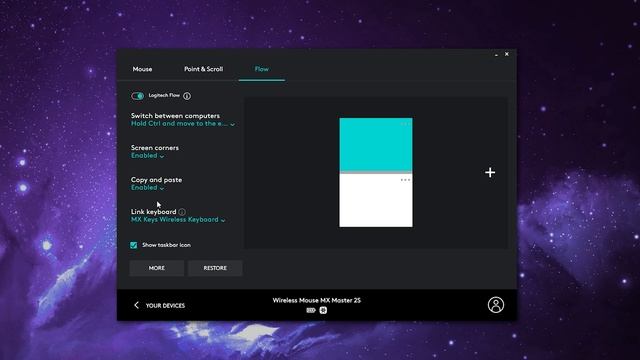Viewport: 640px width, 360px height.
Task: Open MX Keys Wireless Keyboard dropdown
Action: (x=178, y=220)
